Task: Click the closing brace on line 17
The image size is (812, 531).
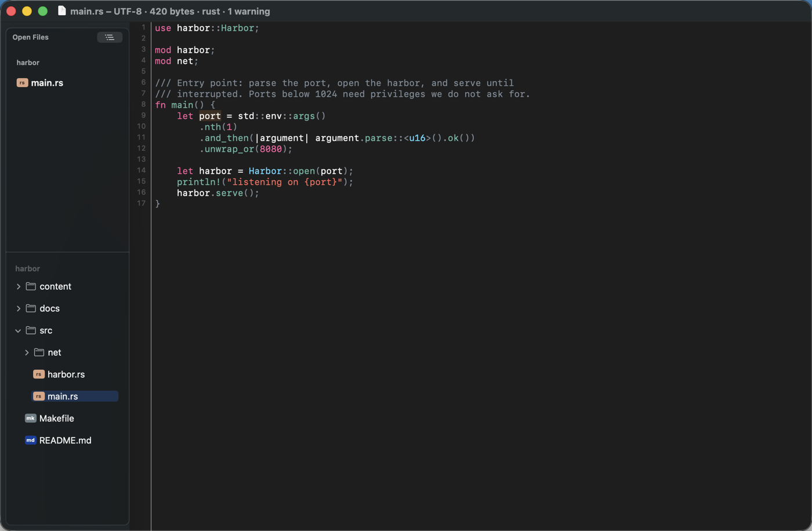Action: pos(157,204)
